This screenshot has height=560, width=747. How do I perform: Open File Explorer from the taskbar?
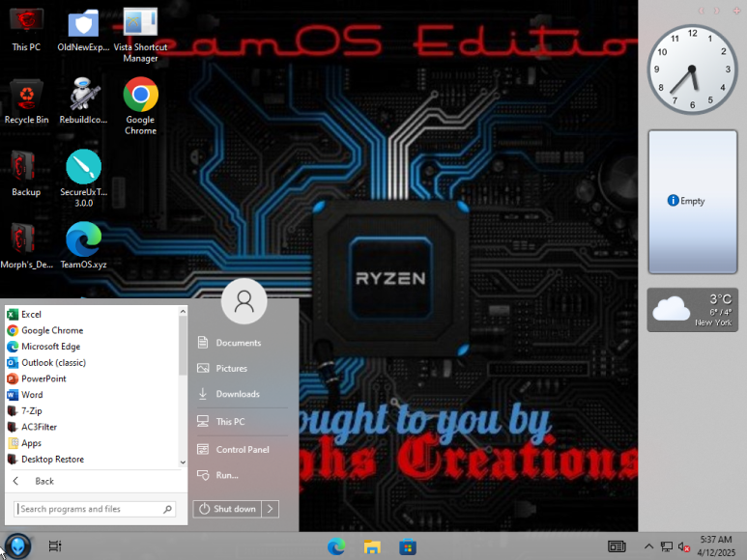372,546
